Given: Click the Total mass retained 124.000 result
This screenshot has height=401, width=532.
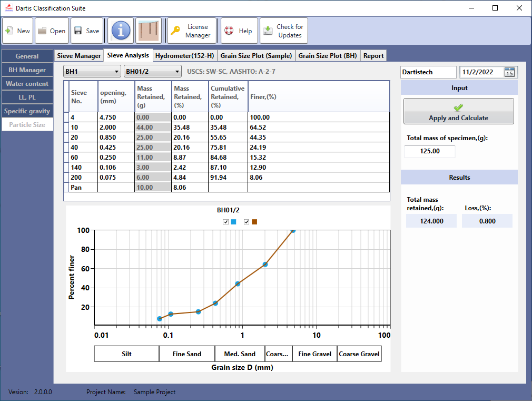Looking at the screenshot, I should click(x=431, y=221).
